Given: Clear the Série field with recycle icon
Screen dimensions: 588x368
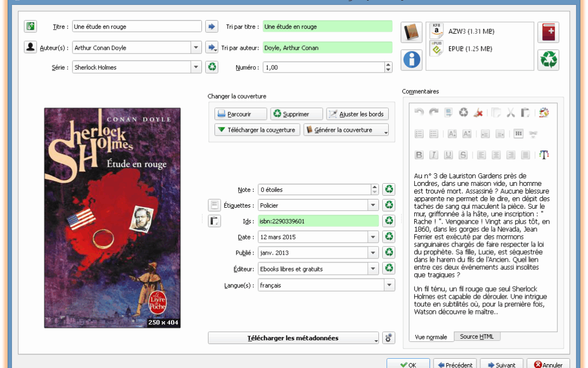Looking at the screenshot, I should coord(212,67).
